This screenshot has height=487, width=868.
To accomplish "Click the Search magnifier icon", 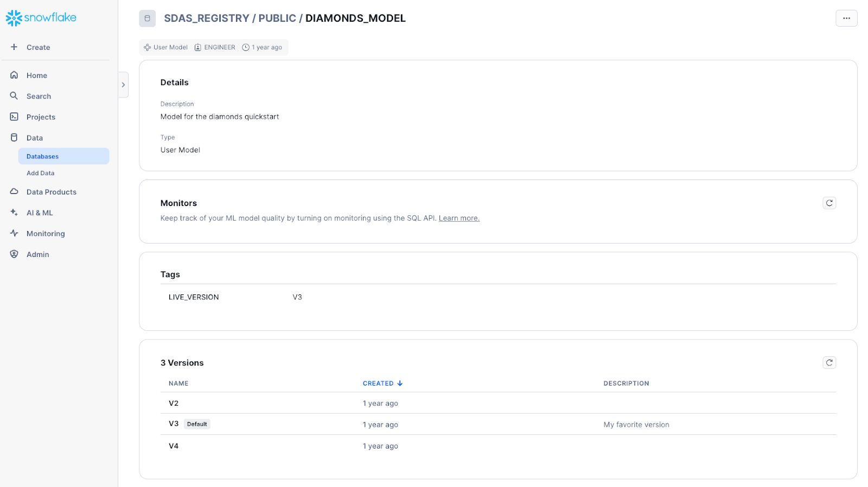I will [x=14, y=96].
